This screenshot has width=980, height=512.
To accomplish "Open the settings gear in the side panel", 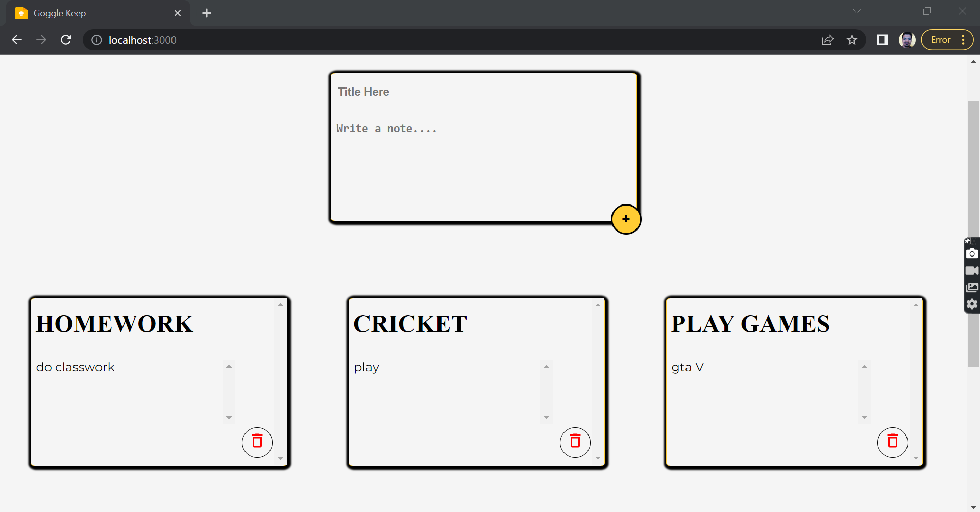I will click(972, 304).
